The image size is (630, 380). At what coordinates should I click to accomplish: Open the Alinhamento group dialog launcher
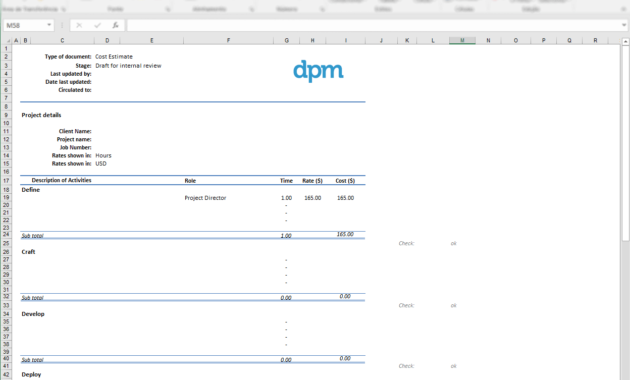(252, 9)
